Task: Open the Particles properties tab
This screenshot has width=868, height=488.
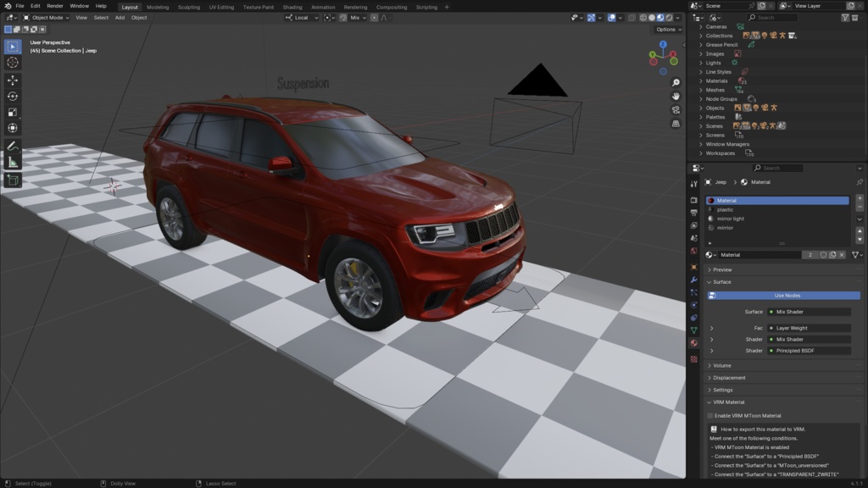Action: [x=693, y=292]
